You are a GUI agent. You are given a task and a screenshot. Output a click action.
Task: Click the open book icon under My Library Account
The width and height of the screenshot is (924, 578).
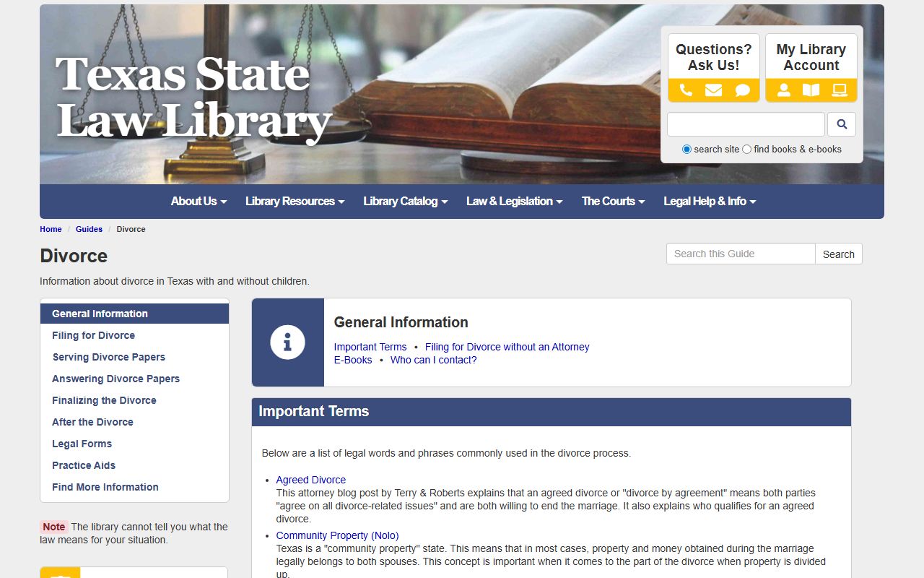tap(811, 90)
